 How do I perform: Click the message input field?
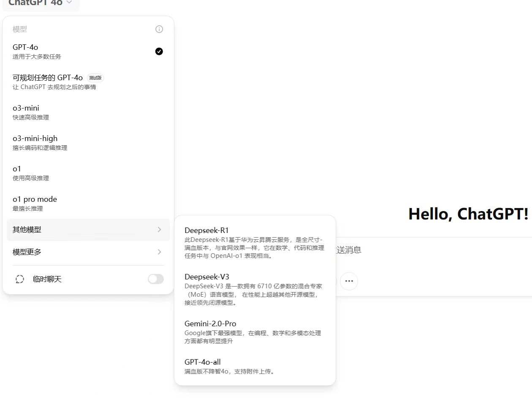pyautogui.click(x=434, y=250)
